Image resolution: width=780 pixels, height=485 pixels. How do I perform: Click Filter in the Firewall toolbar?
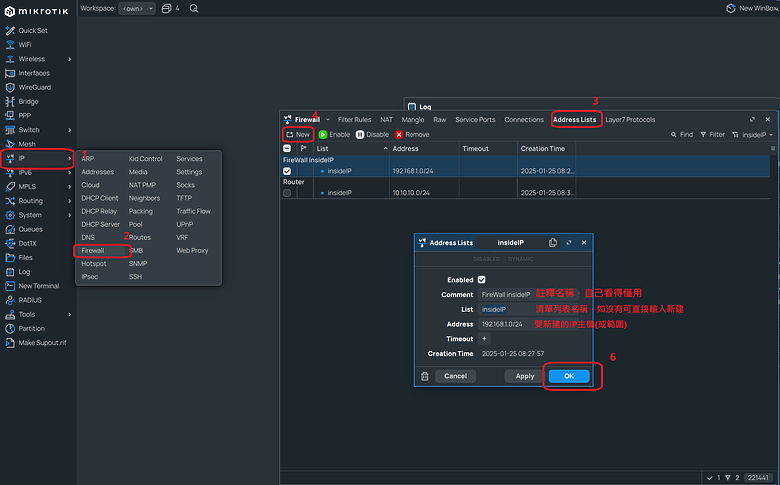click(x=712, y=135)
